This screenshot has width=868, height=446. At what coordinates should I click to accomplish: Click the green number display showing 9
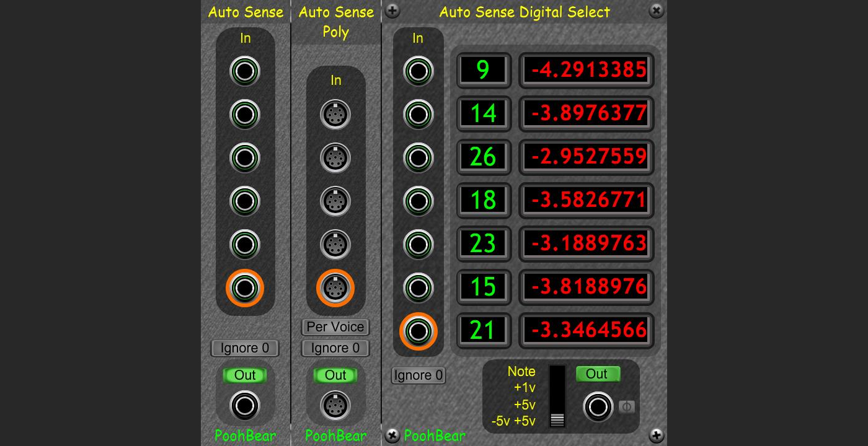(484, 70)
